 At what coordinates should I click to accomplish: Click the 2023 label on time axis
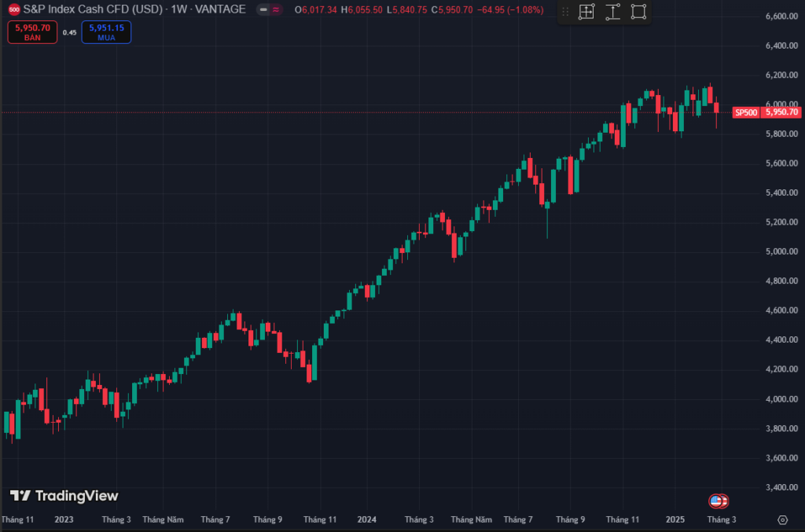click(64, 519)
